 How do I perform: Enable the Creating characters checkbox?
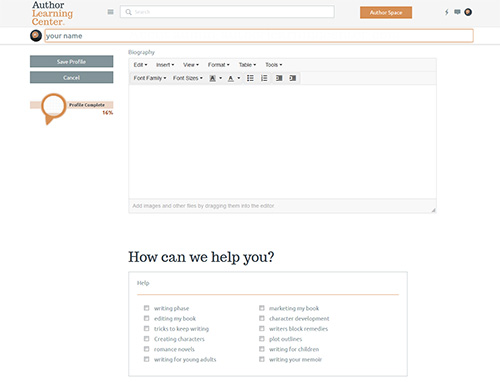146,339
